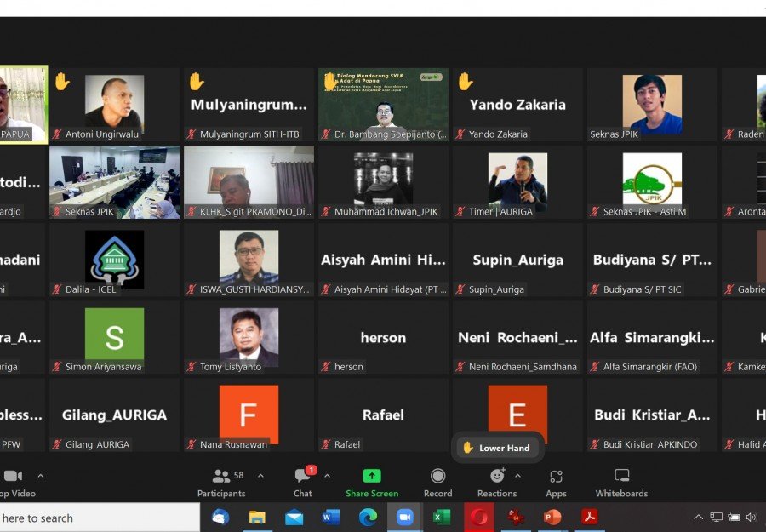Select the Seknas JPIK meeting-room video tile
Viewport: 766px width, 532px height.
114,182
